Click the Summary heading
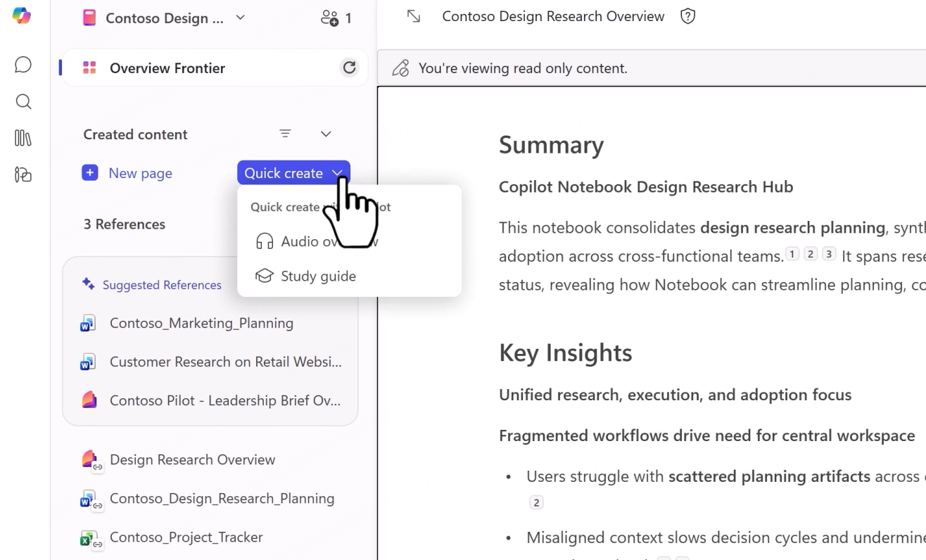The height and width of the screenshot is (560, 926). click(551, 145)
